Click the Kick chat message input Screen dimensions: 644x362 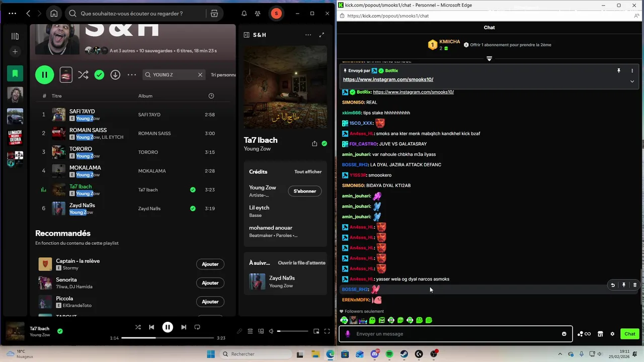(455, 334)
